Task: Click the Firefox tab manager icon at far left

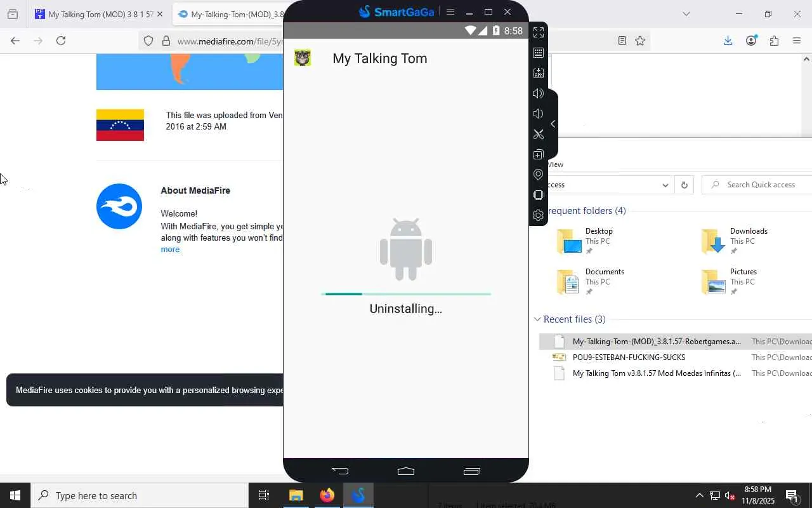Action: (x=13, y=14)
